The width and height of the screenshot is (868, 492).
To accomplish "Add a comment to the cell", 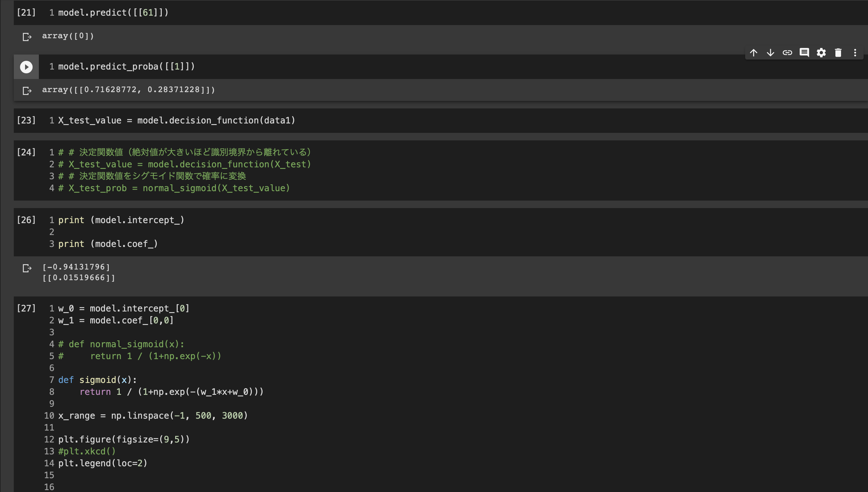I will 804,53.
